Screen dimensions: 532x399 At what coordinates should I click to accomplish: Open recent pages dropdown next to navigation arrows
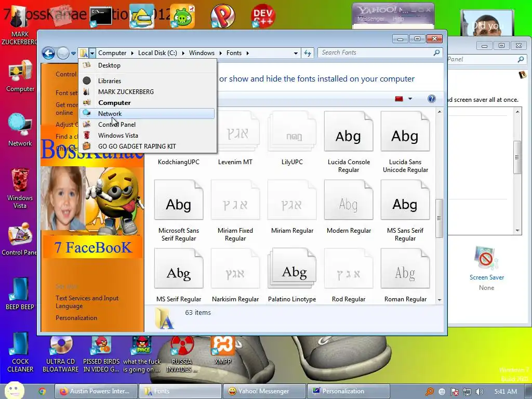pos(73,54)
